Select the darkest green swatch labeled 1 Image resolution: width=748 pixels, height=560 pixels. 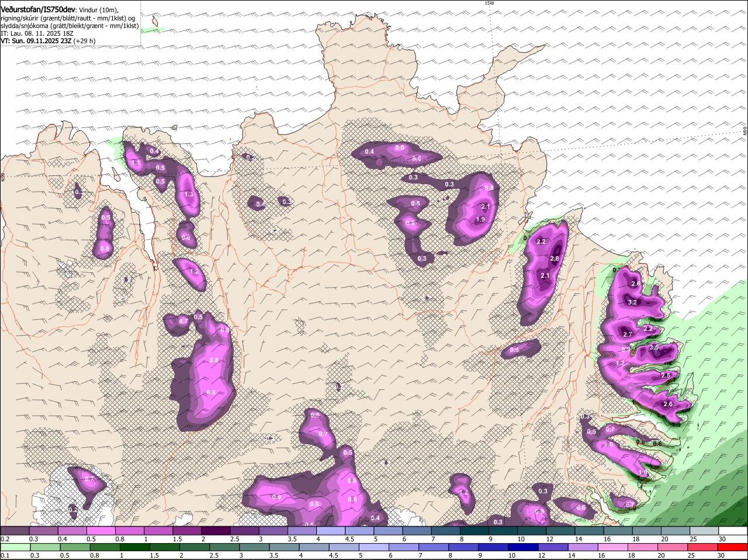point(135,547)
